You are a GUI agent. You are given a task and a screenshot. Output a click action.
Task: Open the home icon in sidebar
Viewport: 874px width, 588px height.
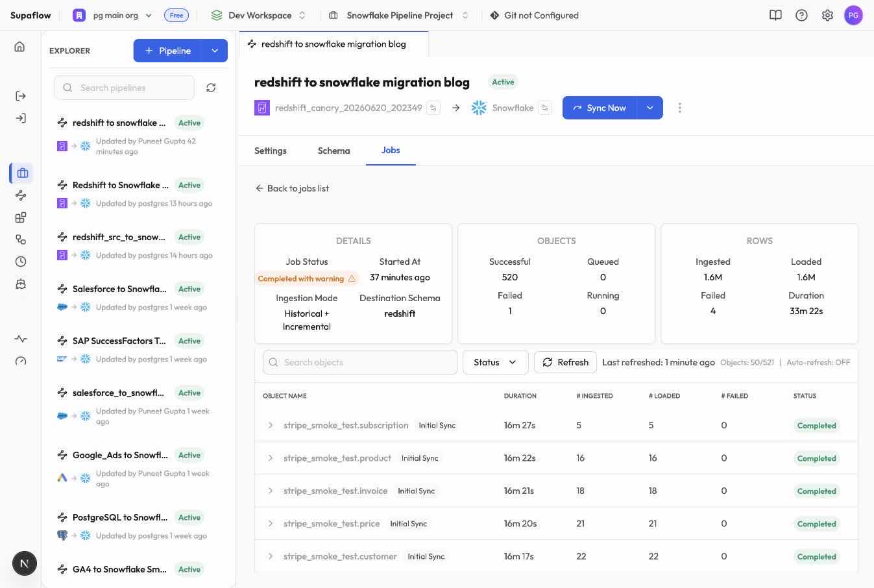pyautogui.click(x=19, y=46)
